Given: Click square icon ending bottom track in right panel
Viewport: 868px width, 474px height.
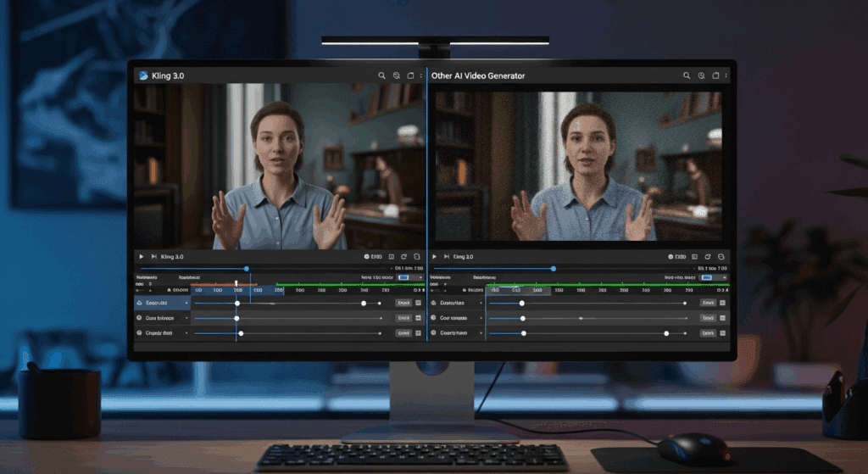Looking at the screenshot, I should [722, 332].
